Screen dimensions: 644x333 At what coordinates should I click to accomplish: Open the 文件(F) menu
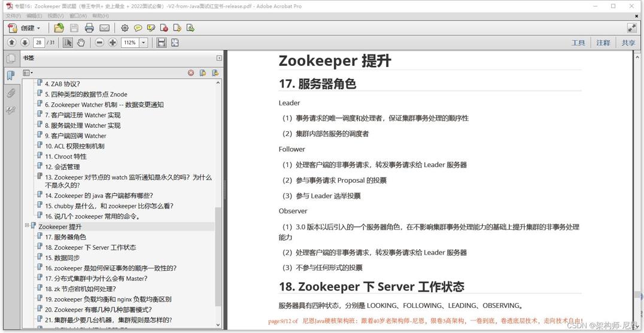click(x=13, y=16)
